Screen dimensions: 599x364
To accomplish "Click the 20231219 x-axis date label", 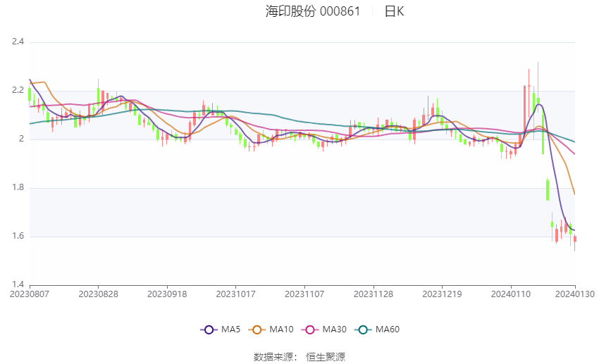I will click(442, 294).
